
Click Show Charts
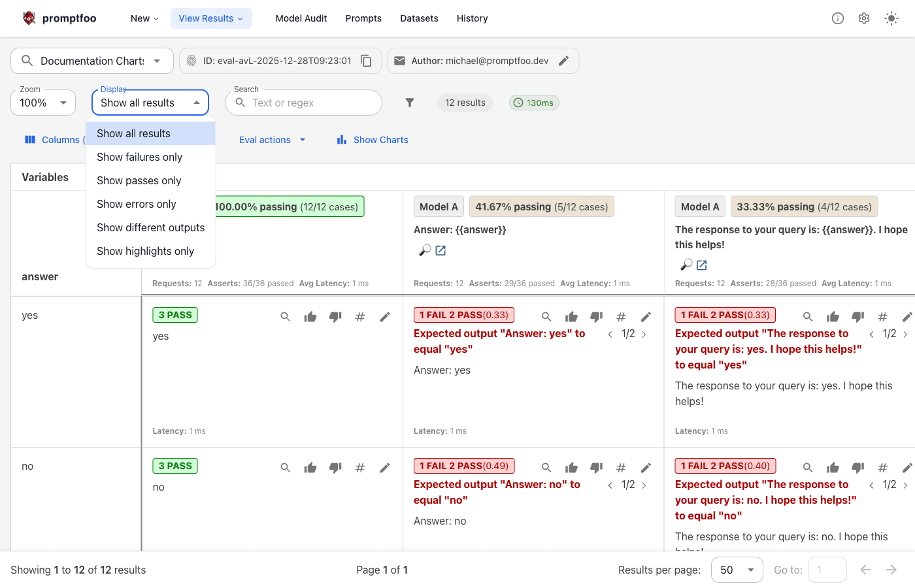(x=373, y=140)
